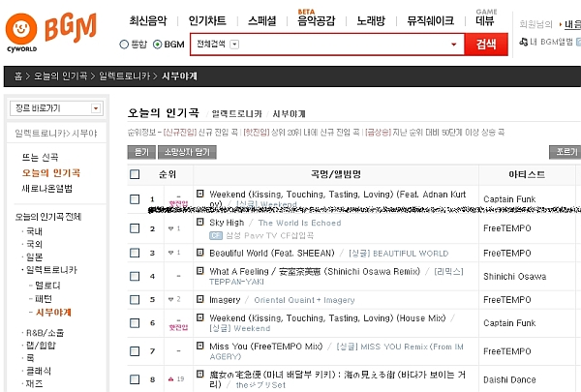Click 홈 in the breadcrumb
The image size is (581, 392).
tap(18, 76)
